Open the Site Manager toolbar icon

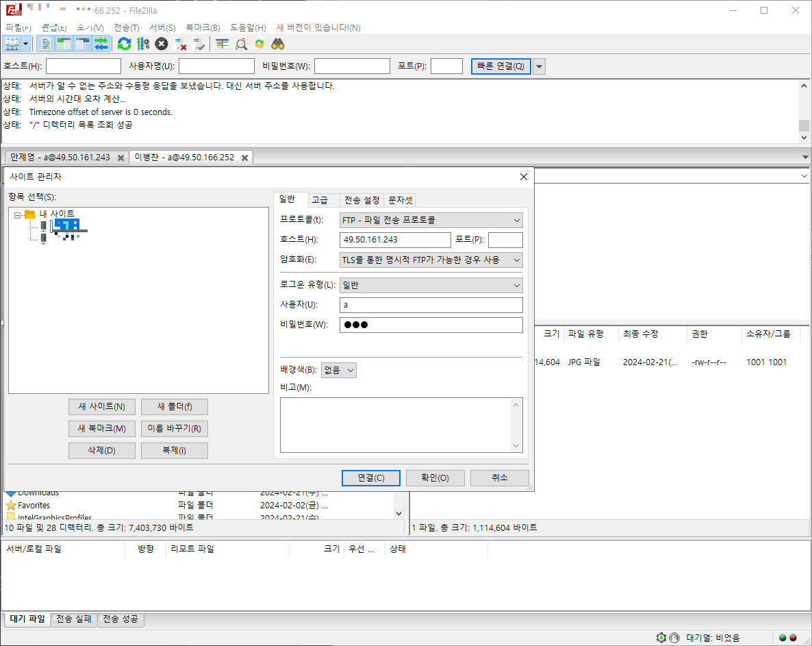(x=12, y=44)
